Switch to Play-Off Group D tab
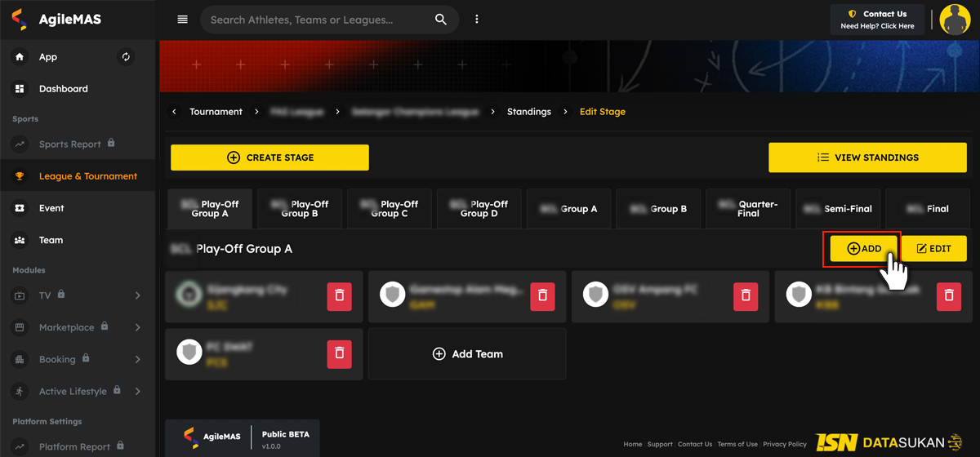The height and width of the screenshot is (457, 980). (480, 209)
